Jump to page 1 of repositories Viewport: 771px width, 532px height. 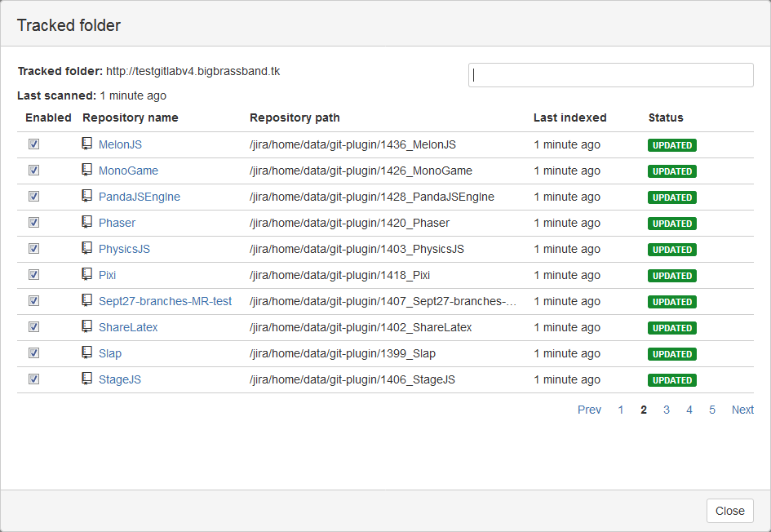coord(621,410)
